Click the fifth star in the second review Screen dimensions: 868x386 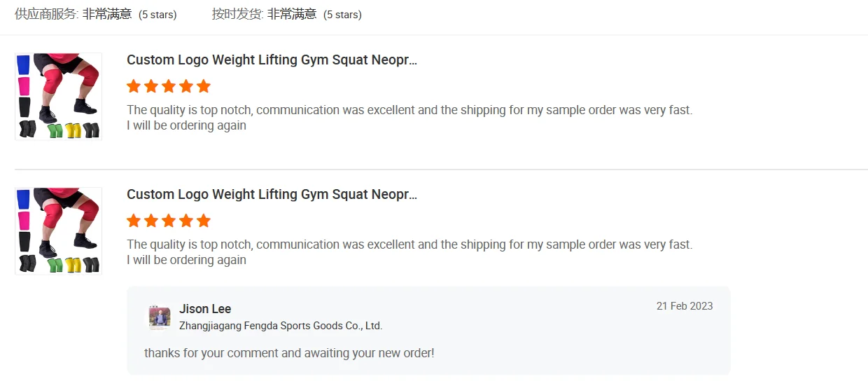204,221
